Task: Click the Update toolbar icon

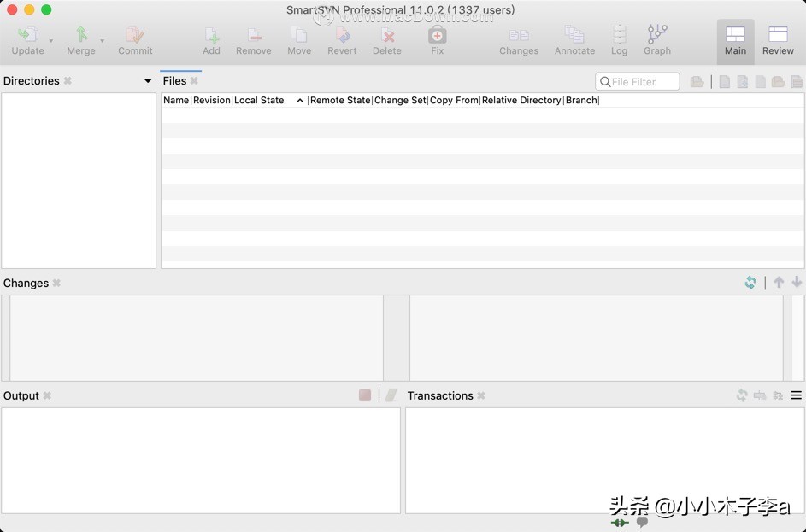Action: pyautogui.click(x=27, y=35)
